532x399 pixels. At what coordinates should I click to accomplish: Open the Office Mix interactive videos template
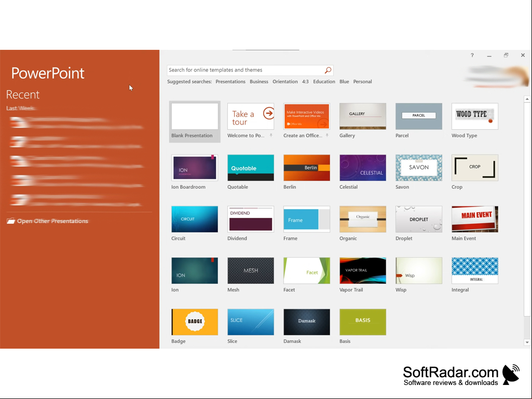click(307, 116)
